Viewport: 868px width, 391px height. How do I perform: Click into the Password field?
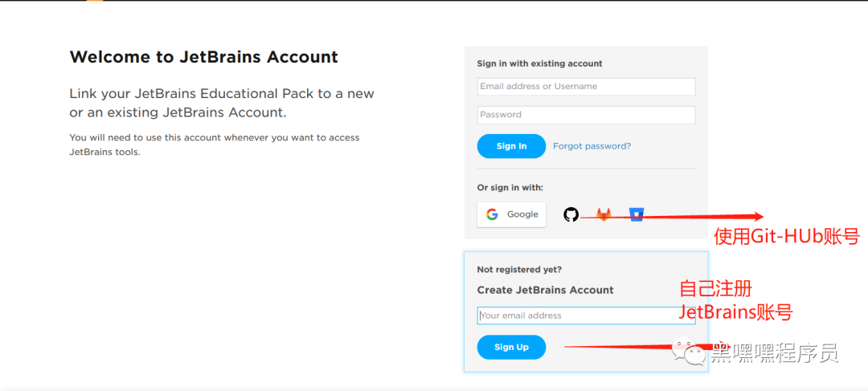tap(586, 115)
